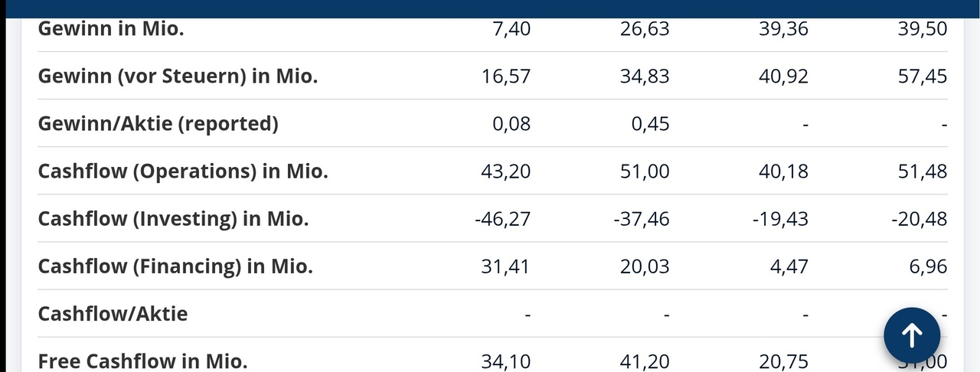
Task: Select the -46,27 investing cashflow value
Action: pyautogui.click(x=502, y=219)
